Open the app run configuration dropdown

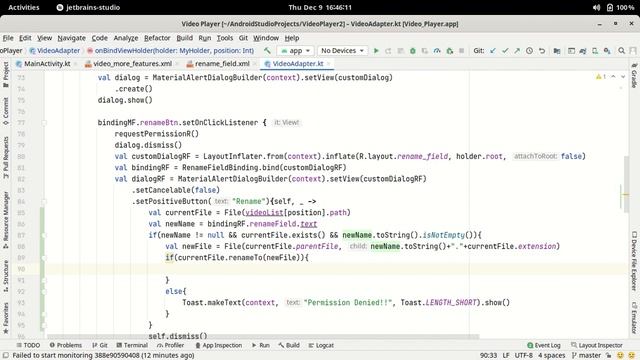pyautogui.click(x=296, y=51)
